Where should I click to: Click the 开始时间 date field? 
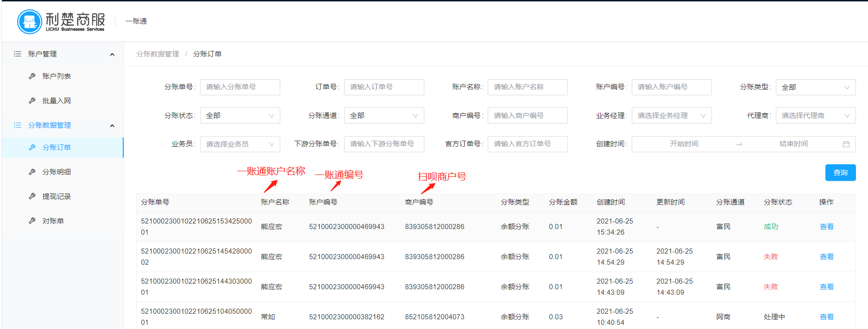tap(684, 144)
